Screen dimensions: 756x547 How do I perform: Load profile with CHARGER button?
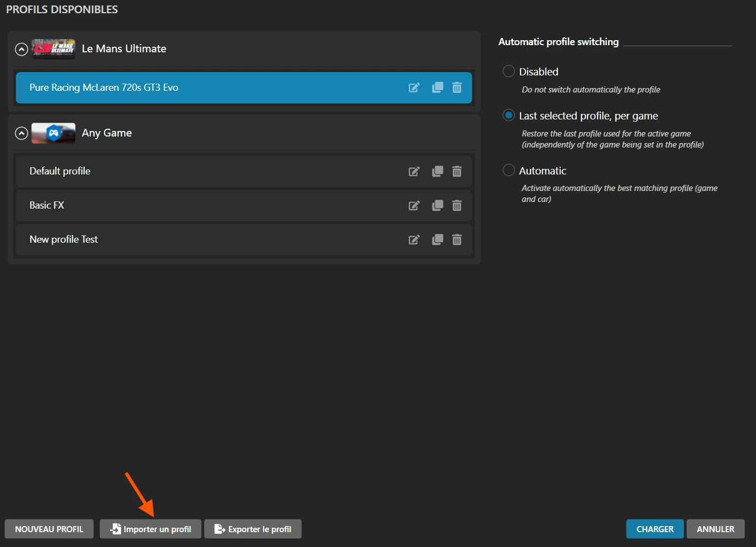(655, 529)
